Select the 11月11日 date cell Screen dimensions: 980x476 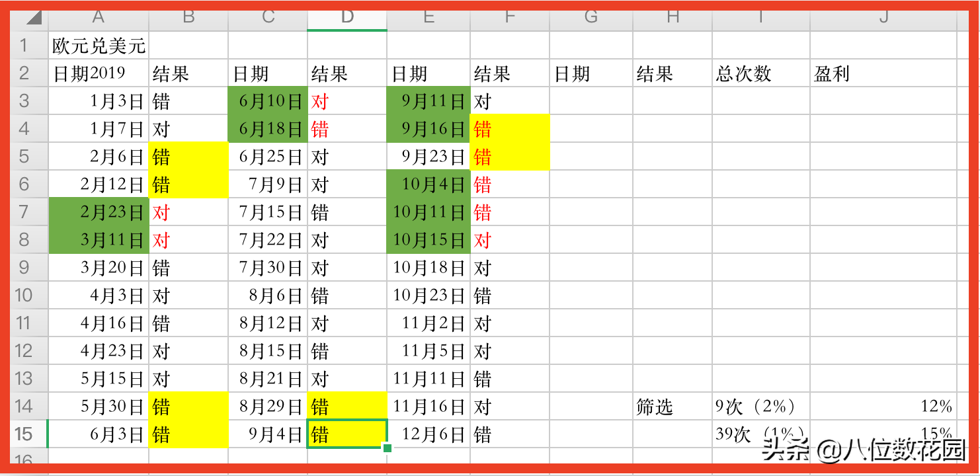coord(429,379)
